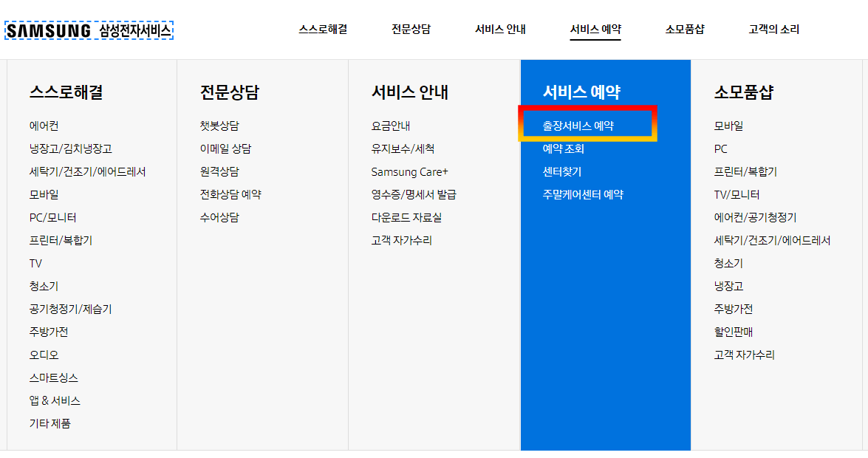868x458 pixels.
Task: Open the PC/모니터 link
Action: pyautogui.click(x=52, y=218)
